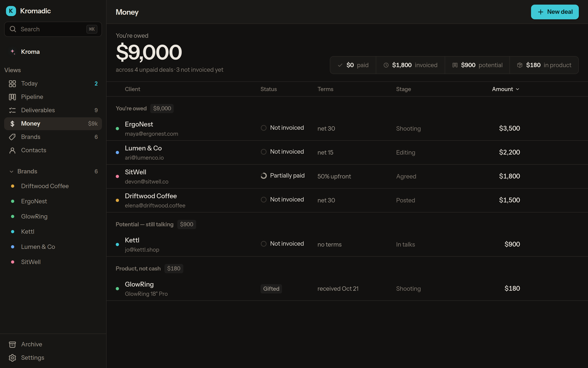Sort by Amount column chevron
The image size is (588, 368).
[x=517, y=89]
